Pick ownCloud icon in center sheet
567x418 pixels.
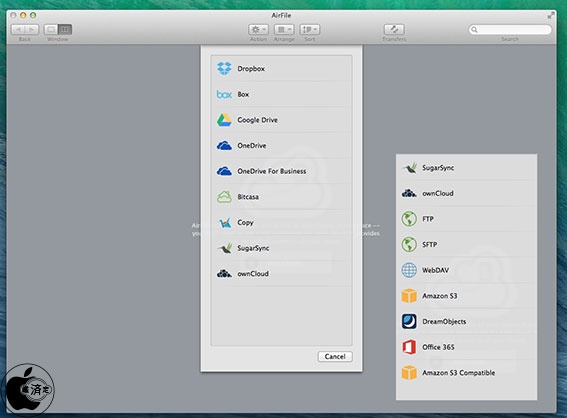pos(224,274)
